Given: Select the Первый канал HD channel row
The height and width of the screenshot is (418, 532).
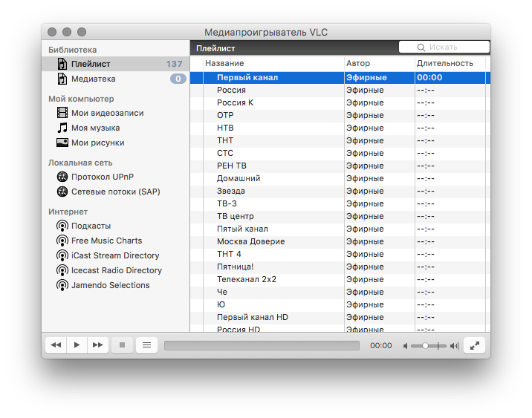Looking at the screenshot, I should pos(340,317).
